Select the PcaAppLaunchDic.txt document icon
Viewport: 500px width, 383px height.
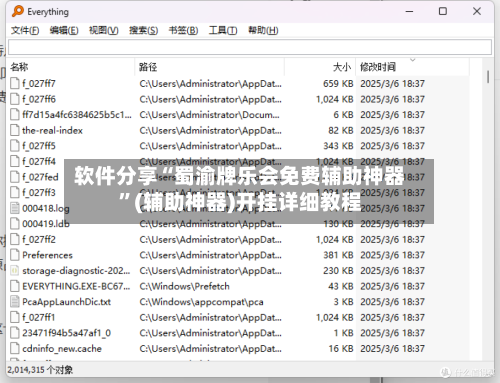15,302
